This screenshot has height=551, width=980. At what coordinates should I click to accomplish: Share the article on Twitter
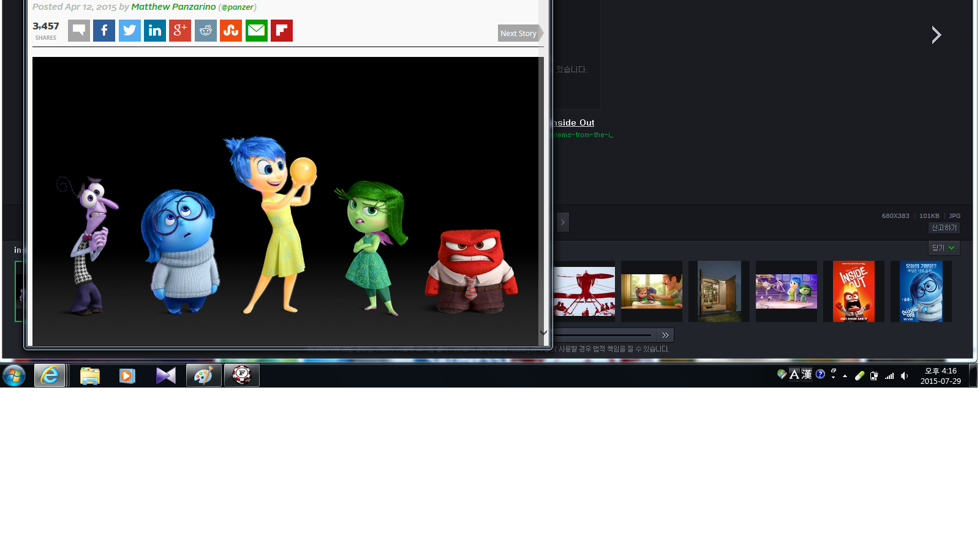[130, 31]
